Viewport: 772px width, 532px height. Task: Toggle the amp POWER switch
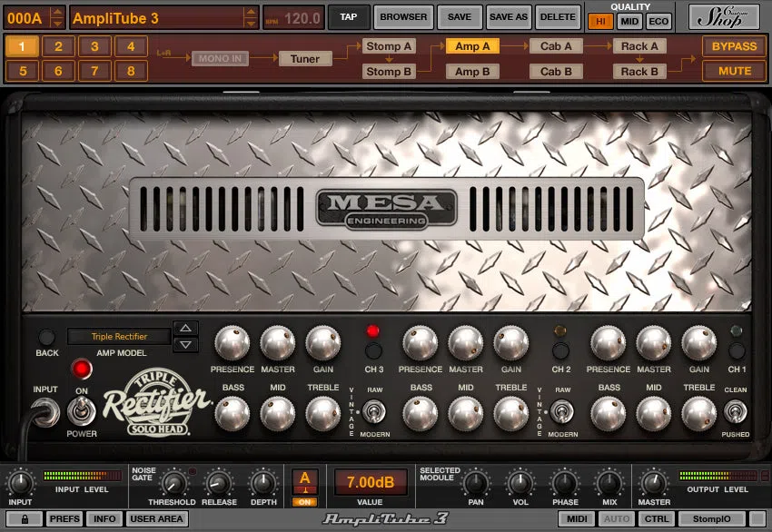coord(81,411)
